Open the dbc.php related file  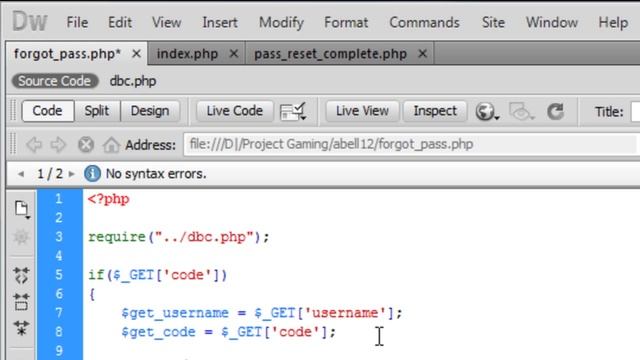tap(133, 81)
